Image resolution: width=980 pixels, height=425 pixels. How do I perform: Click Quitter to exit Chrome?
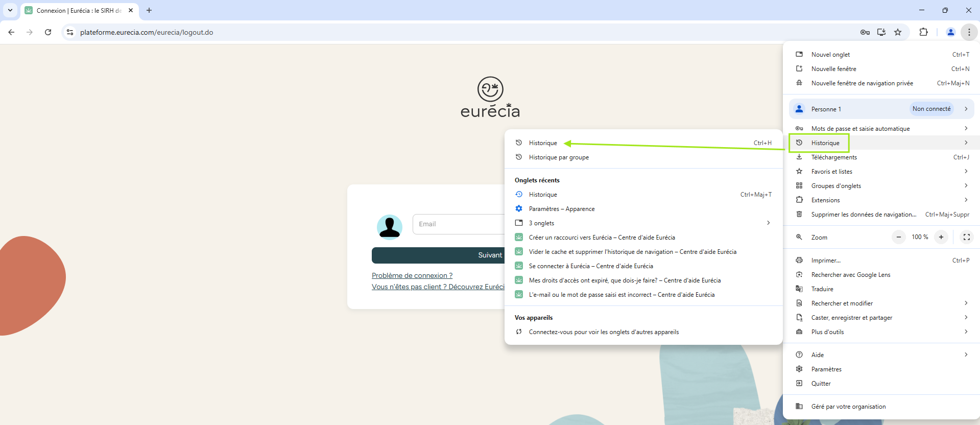[x=881, y=384]
